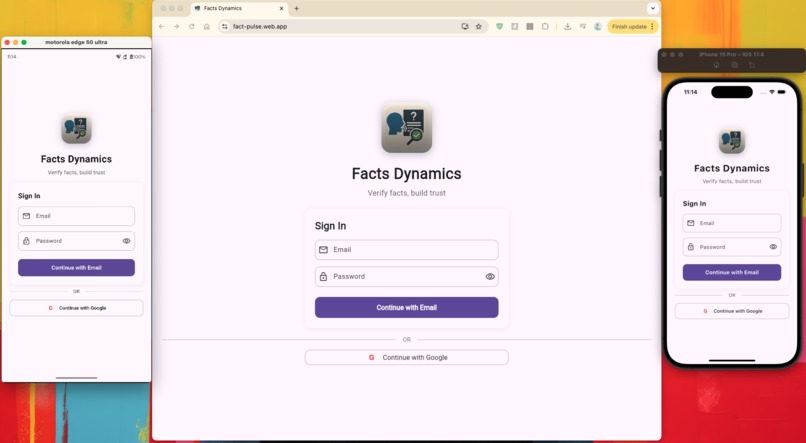Click the Facts Dynamics logo in browser
Image resolution: width=806 pixels, height=443 pixels.
[407, 128]
